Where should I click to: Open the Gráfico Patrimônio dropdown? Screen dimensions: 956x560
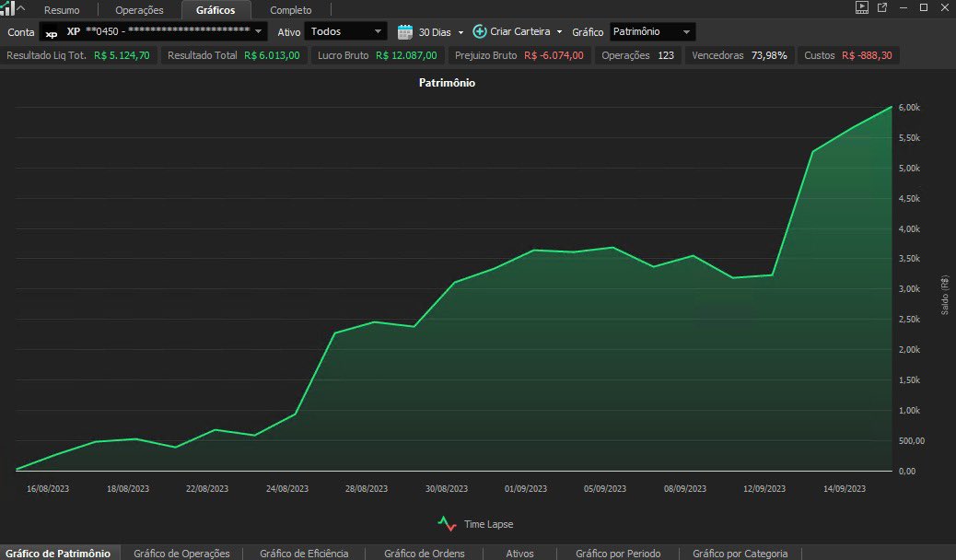(652, 31)
